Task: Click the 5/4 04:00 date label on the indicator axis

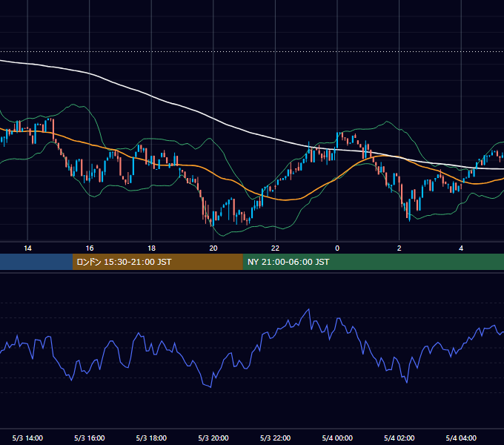Action: coord(461,438)
